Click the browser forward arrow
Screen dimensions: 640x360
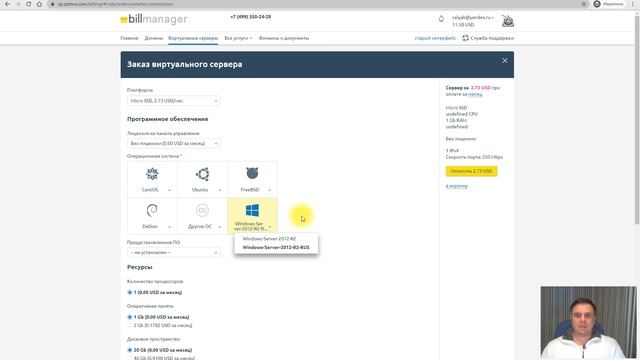tap(18, 4)
